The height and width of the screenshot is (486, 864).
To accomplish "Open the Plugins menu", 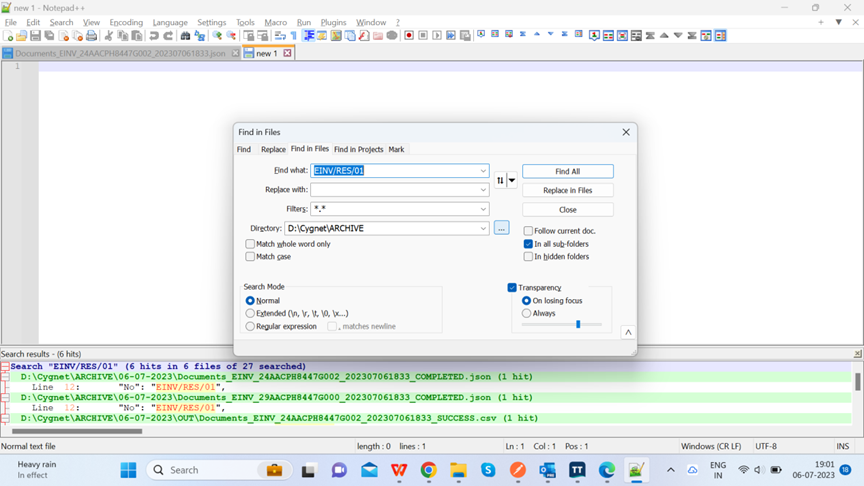I will [x=333, y=22].
